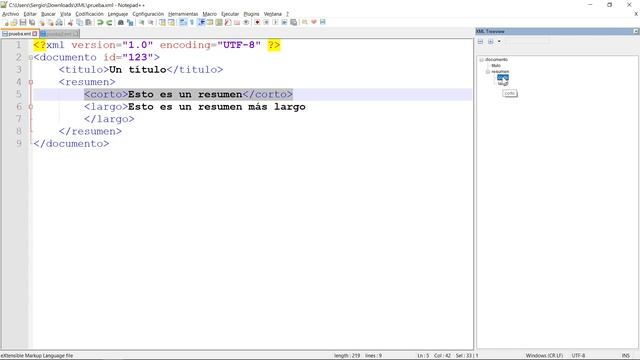The image size is (640, 360).
Task: Click the Zoom In toolbar icon
Action: [x=142, y=22]
